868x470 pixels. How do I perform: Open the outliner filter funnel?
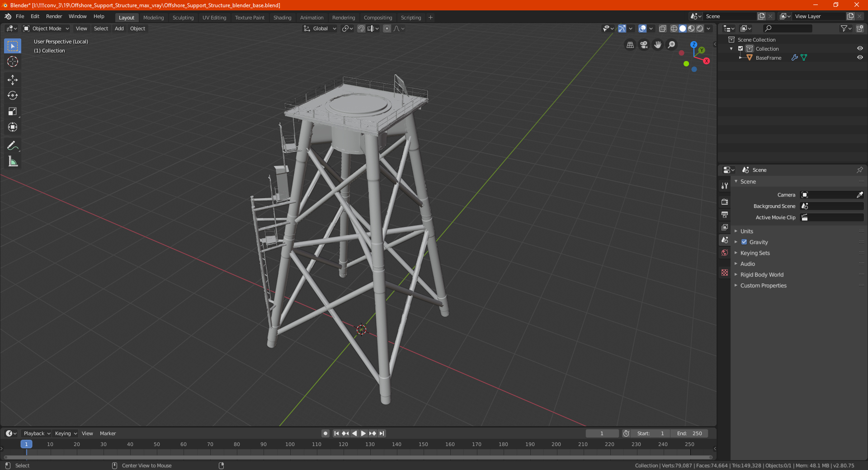[x=846, y=28]
